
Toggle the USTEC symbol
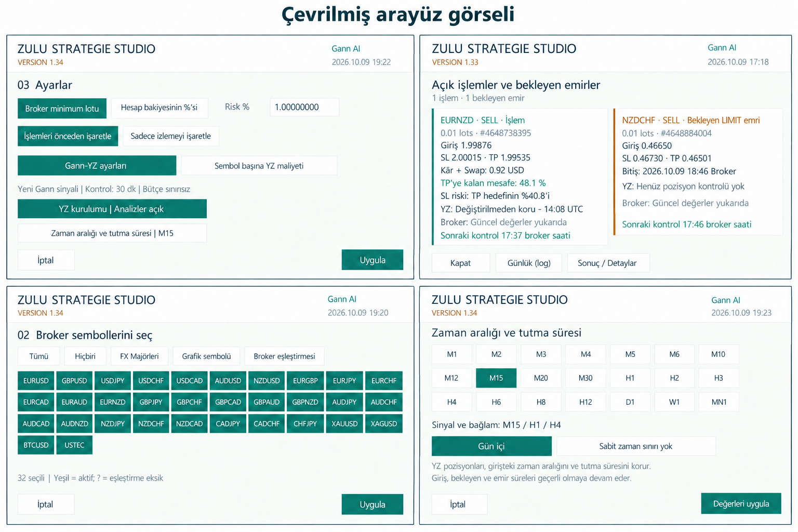74,445
